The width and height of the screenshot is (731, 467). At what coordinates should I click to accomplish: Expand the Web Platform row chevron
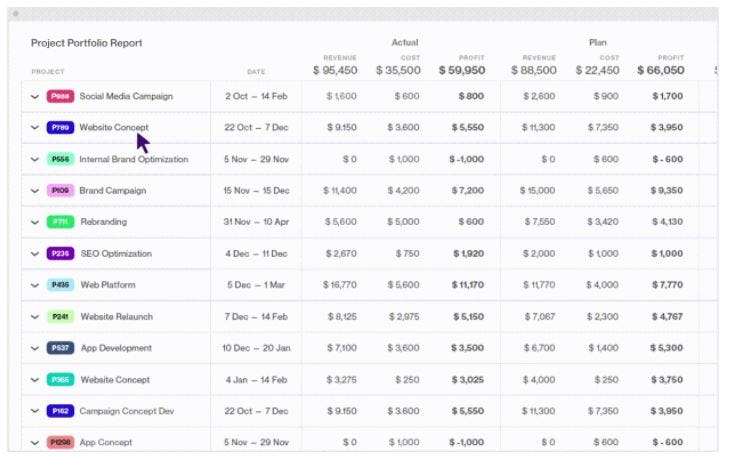[34, 286]
